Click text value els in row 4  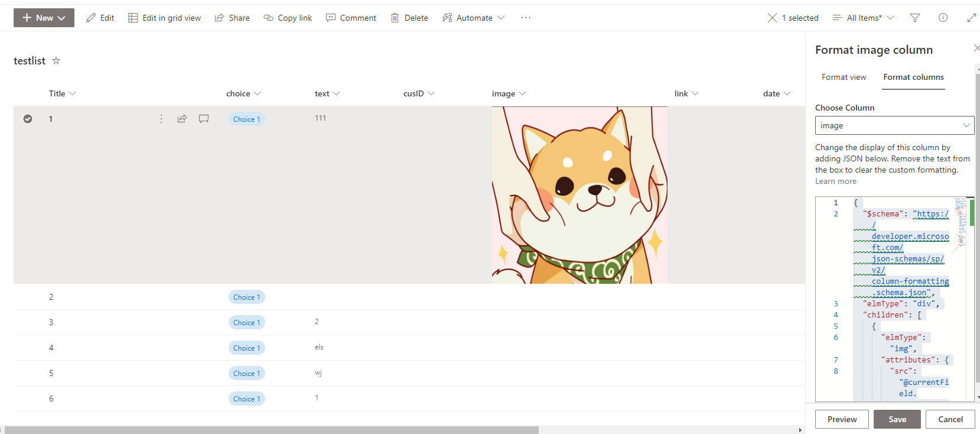[319, 347]
